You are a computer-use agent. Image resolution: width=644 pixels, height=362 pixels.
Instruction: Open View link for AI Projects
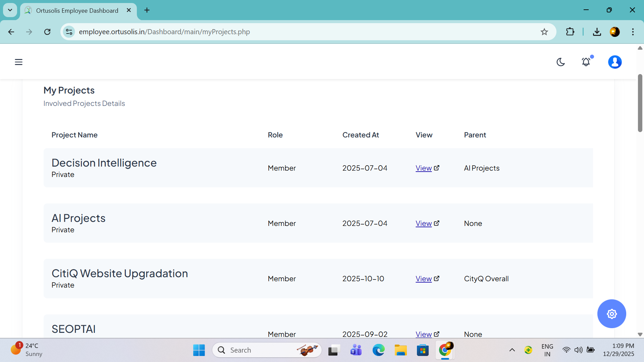point(424,224)
